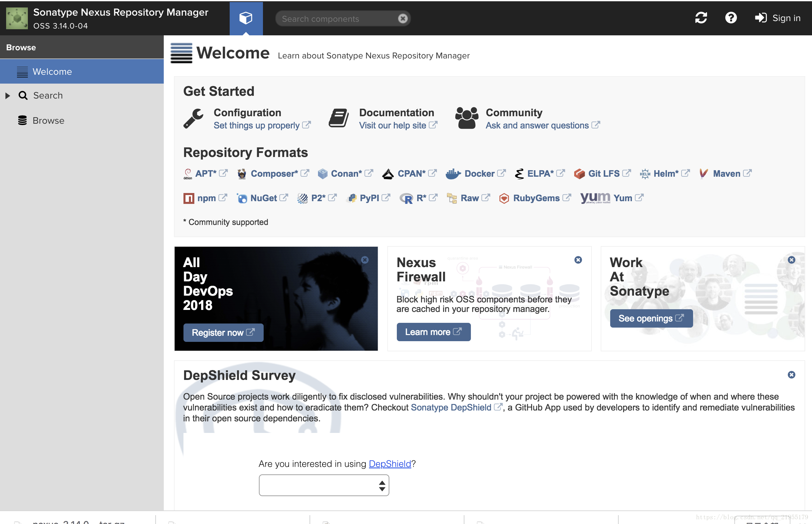Screen dimensions: 812x524
Task: Click the RubyGems icon
Action: point(504,198)
